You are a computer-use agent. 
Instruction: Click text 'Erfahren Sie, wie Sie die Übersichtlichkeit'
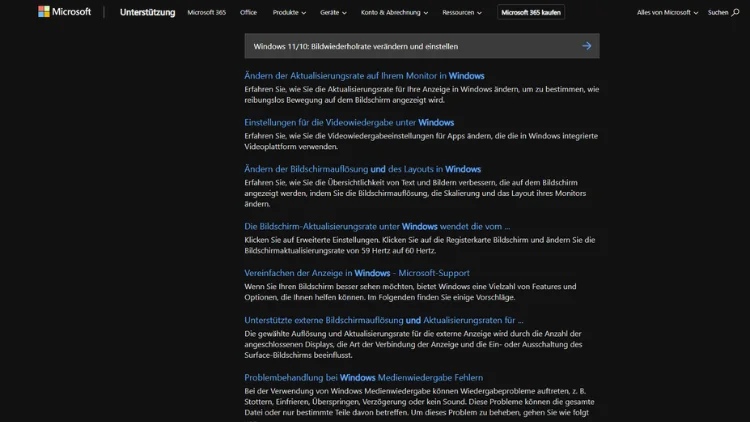pyautogui.click(x=415, y=193)
